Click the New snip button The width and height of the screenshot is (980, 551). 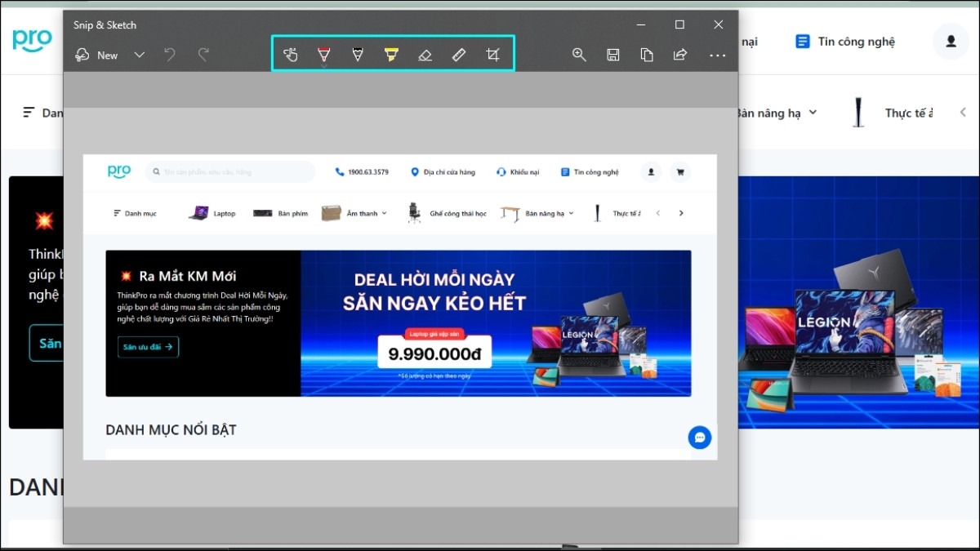[x=96, y=55]
